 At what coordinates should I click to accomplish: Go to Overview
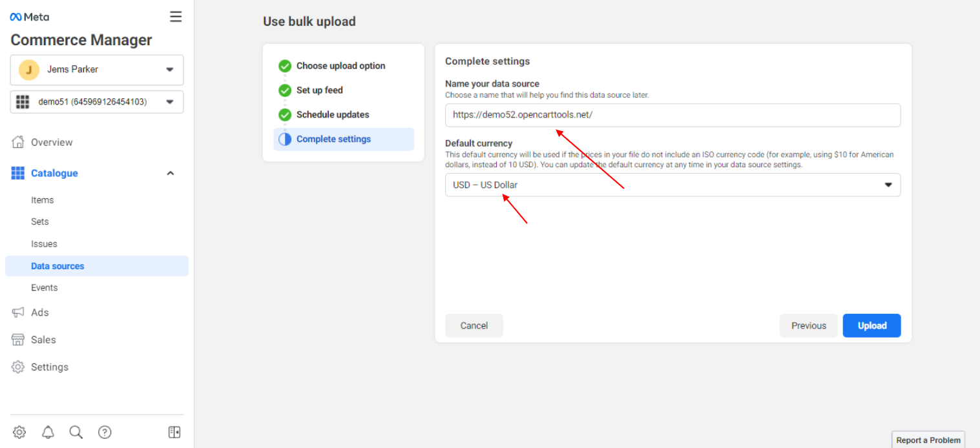click(52, 142)
